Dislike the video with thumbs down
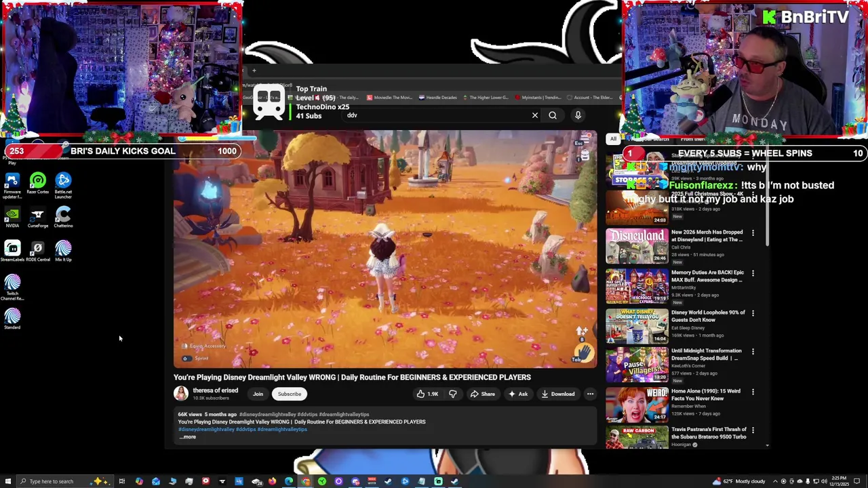This screenshot has width=868, height=488. pos(453,394)
